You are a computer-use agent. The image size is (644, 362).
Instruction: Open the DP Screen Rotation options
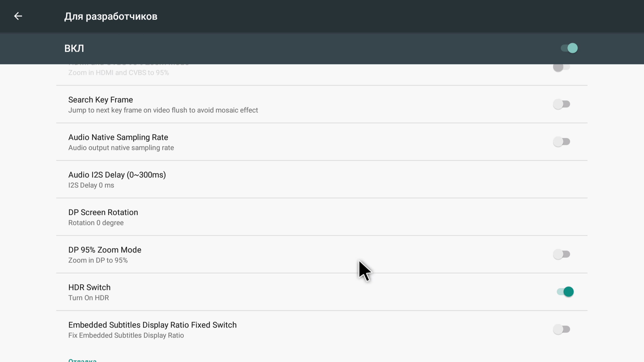coord(103,212)
